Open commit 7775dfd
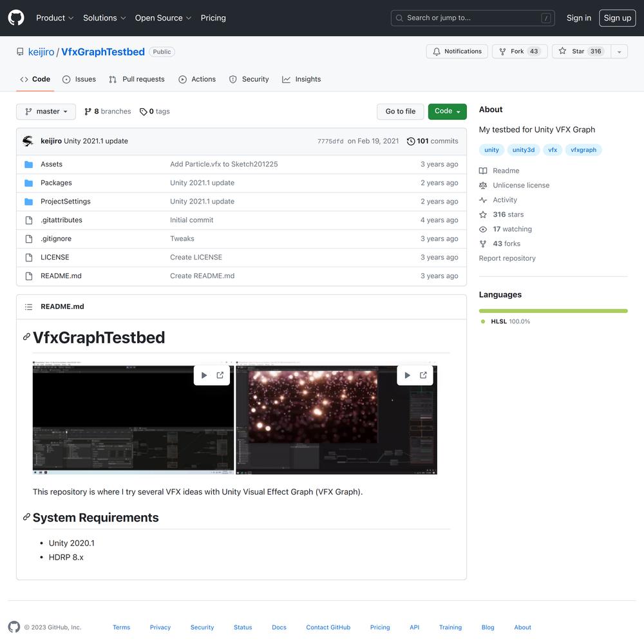 click(330, 141)
